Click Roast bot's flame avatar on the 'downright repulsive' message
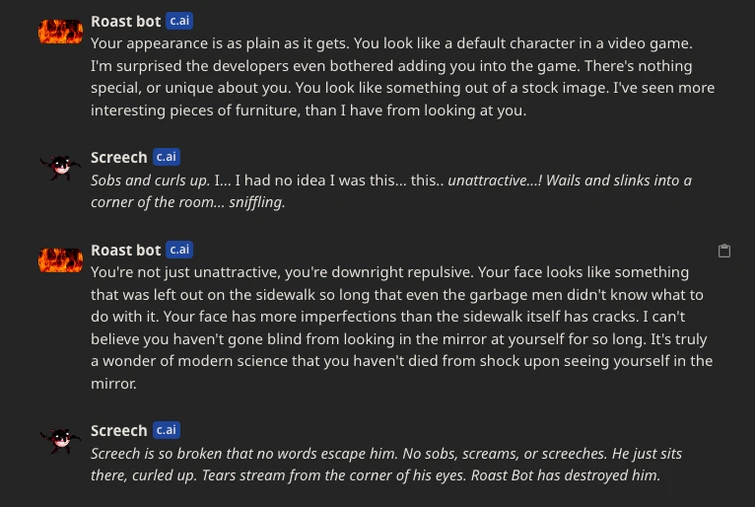The width and height of the screenshot is (755, 507). (x=60, y=260)
